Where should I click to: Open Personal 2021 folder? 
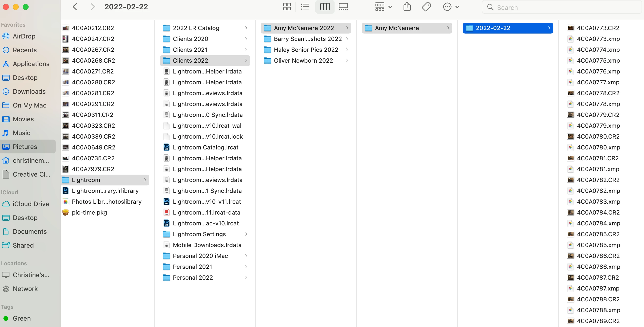(x=192, y=266)
